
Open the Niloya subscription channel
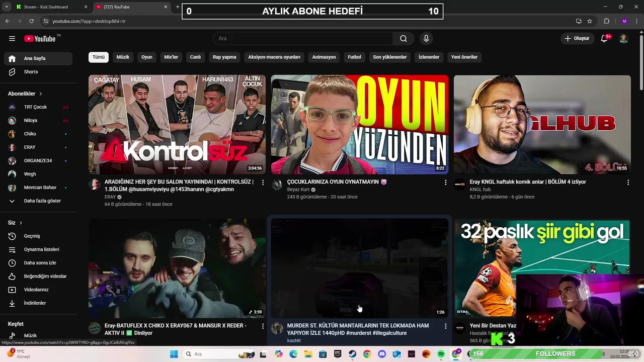point(38,121)
